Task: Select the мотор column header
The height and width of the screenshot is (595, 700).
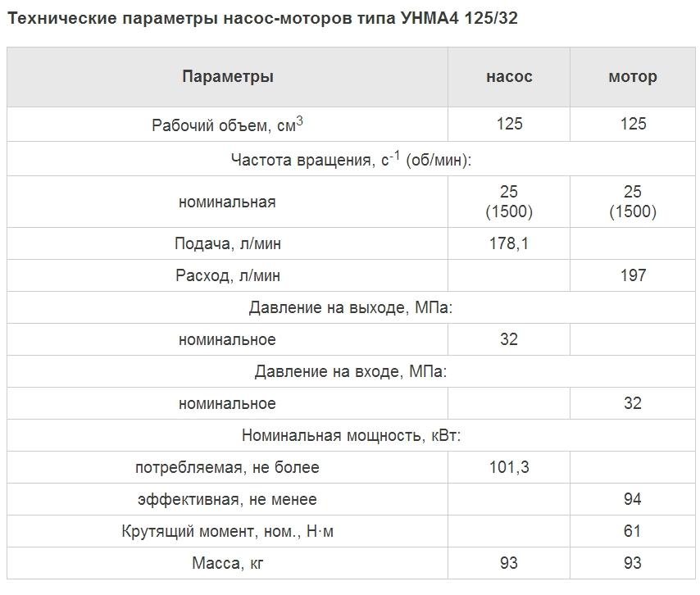Action: click(x=632, y=77)
